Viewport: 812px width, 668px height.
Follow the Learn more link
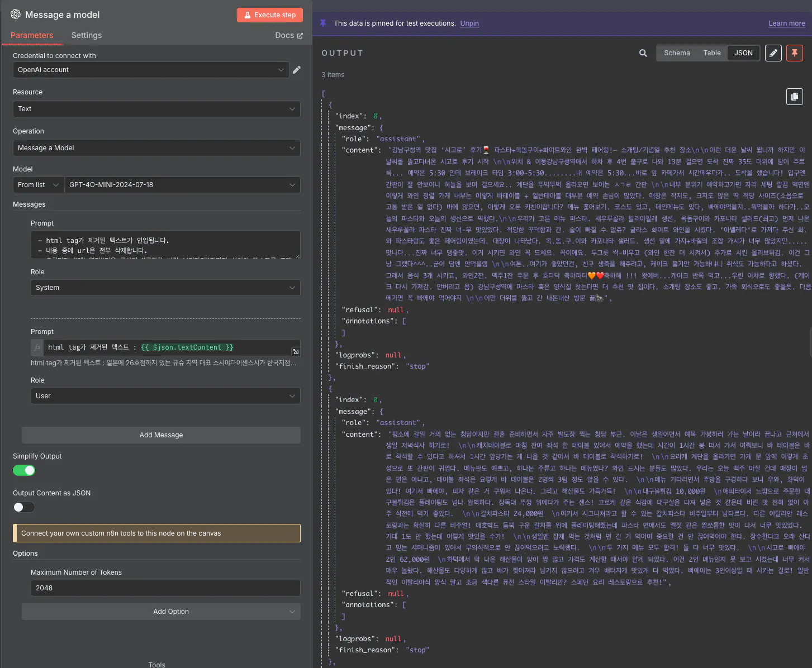pos(787,23)
